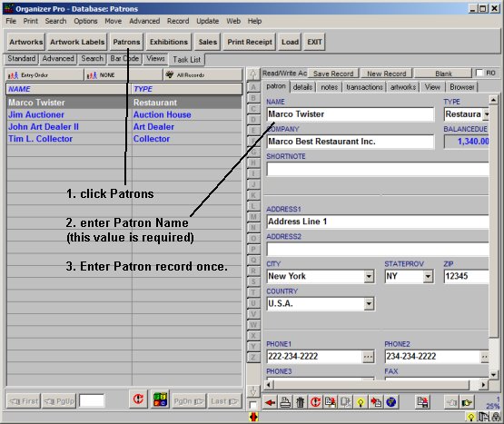Click the up arrow above the alphabet index
504x424 pixels.
(253, 74)
